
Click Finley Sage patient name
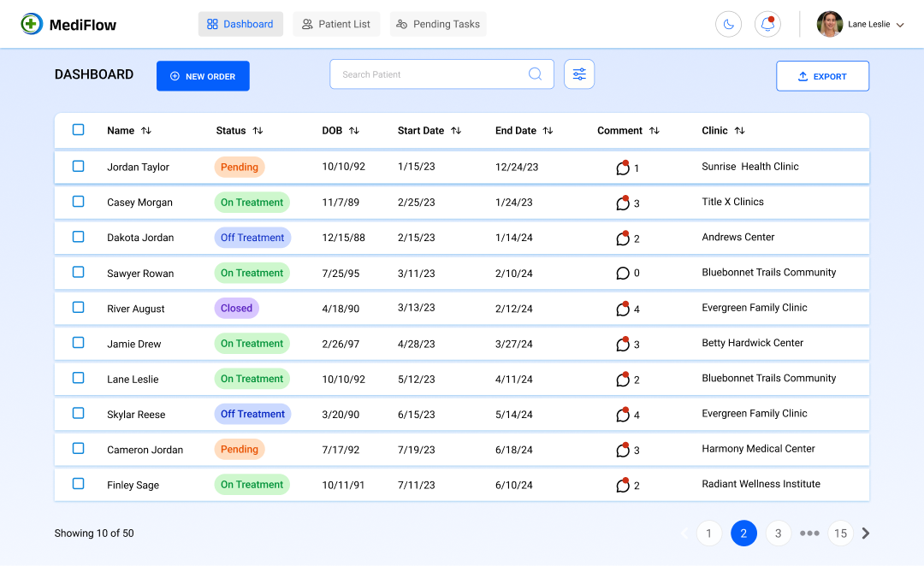click(x=133, y=486)
